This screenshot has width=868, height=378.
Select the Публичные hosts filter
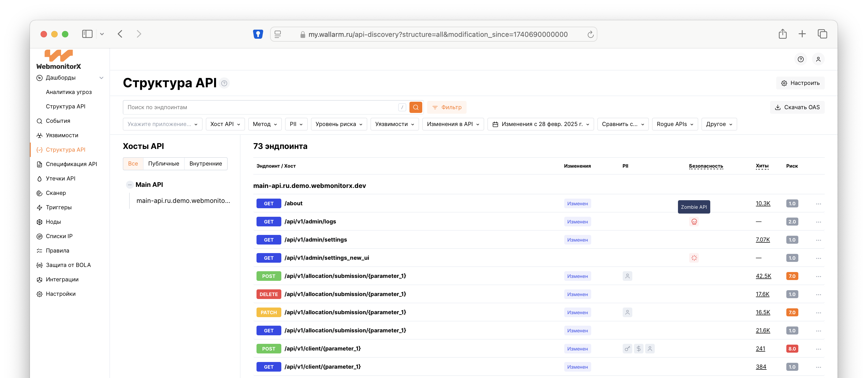click(x=163, y=163)
